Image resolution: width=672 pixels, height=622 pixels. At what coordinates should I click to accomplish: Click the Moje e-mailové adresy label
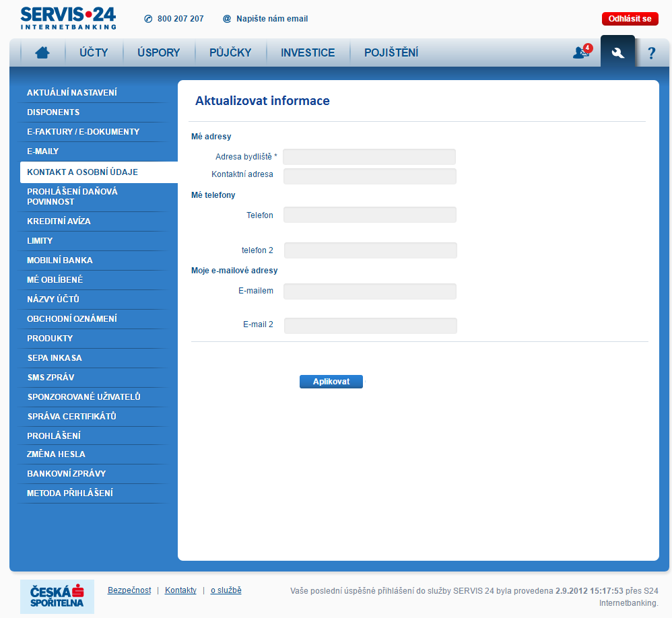pyautogui.click(x=234, y=271)
